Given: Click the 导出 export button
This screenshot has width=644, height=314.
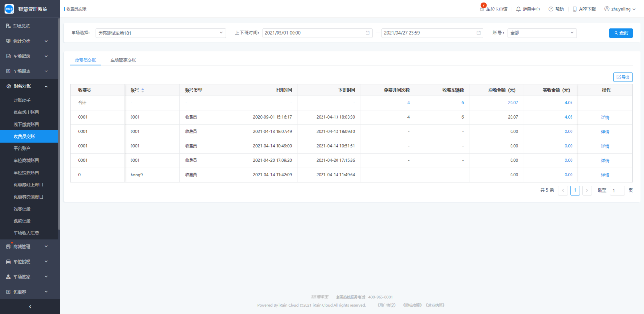Looking at the screenshot, I should (x=622, y=77).
